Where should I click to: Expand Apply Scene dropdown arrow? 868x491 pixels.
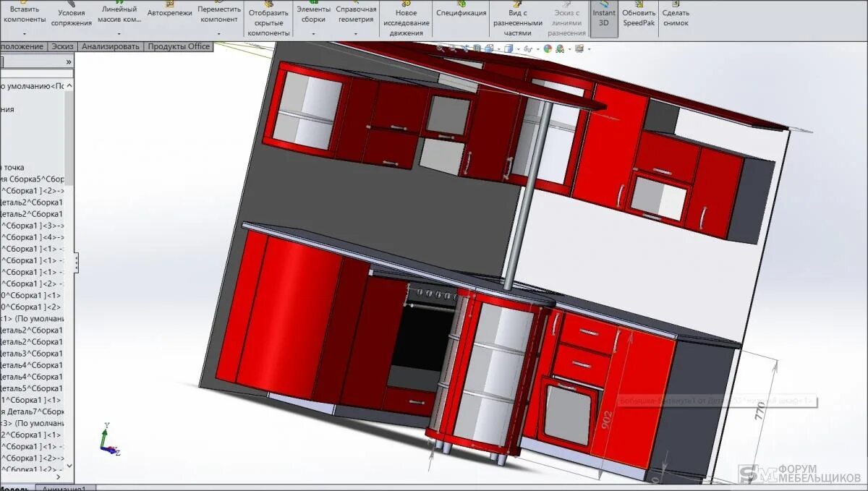coord(570,49)
